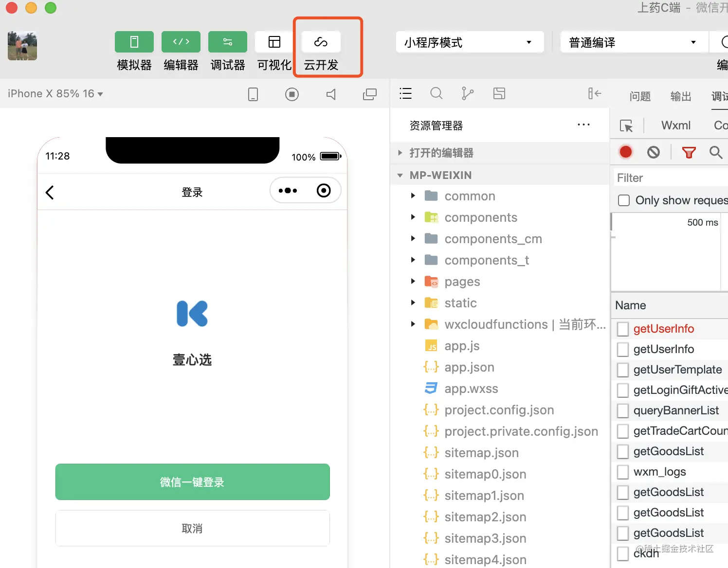Open the source control branch panel
The height and width of the screenshot is (568, 728).
(x=468, y=93)
